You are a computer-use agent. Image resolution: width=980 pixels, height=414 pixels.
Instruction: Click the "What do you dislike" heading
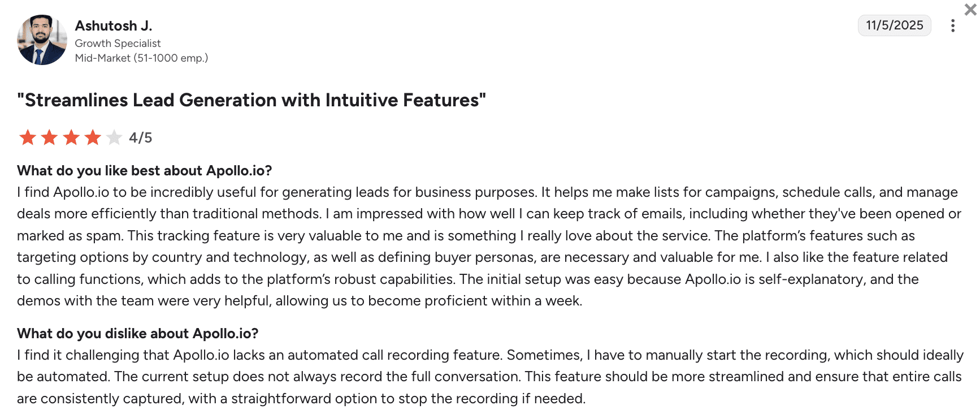pos(138,334)
